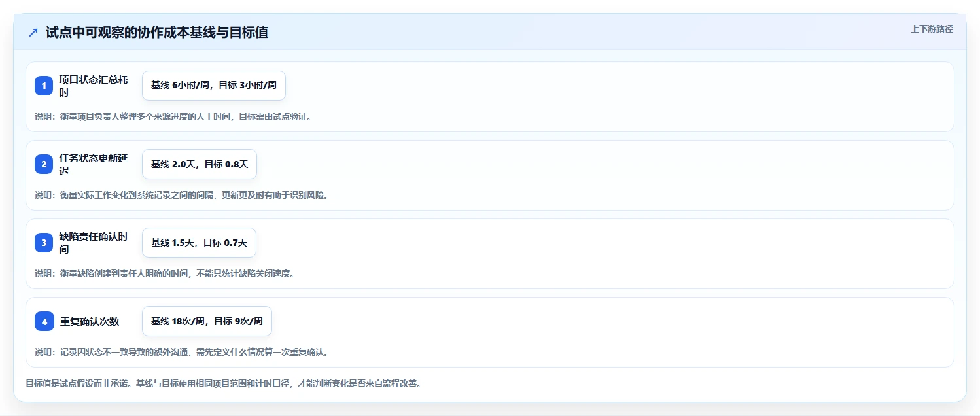Select the 任务状态更新延迟 metric title

click(x=94, y=164)
